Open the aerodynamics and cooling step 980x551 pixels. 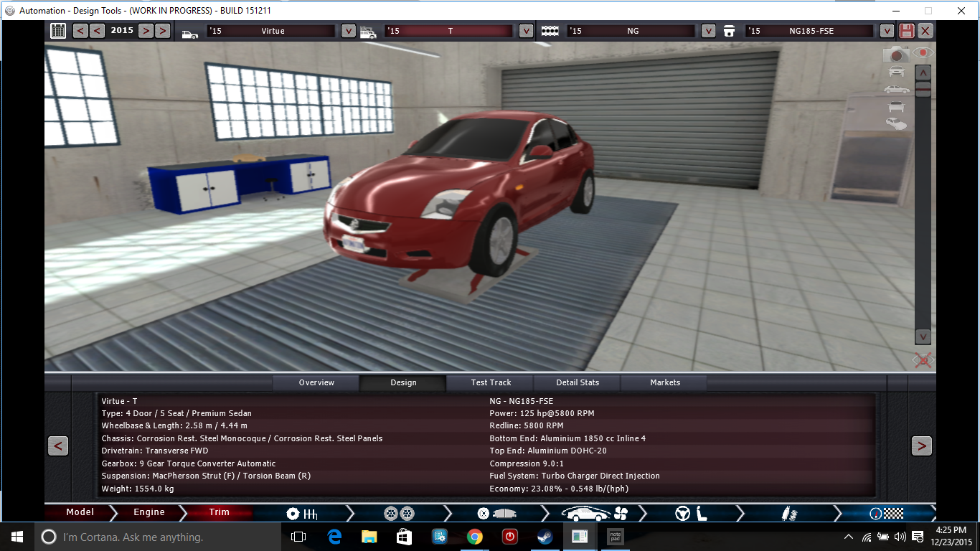(x=595, y=513)
